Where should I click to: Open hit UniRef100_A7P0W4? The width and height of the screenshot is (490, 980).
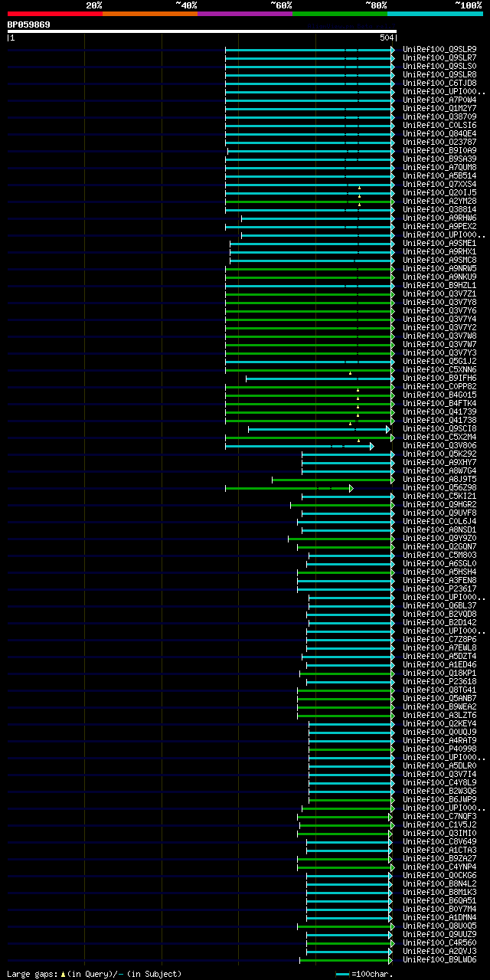(439, 100)
